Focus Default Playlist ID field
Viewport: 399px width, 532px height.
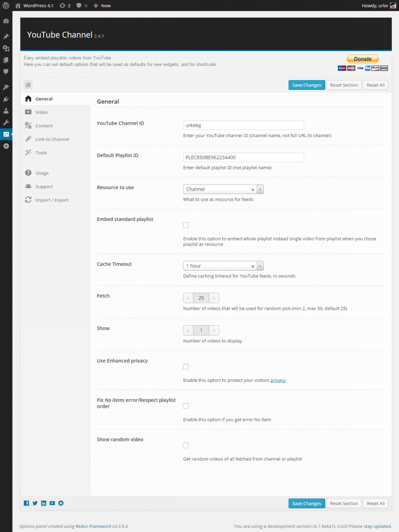pyautogui.click(x=244, y=157)
